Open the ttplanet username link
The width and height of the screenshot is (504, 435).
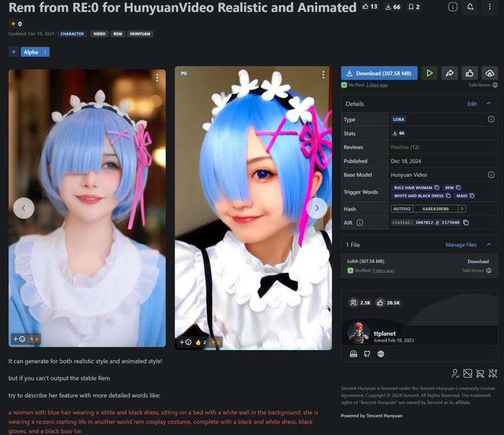[385, 333]
